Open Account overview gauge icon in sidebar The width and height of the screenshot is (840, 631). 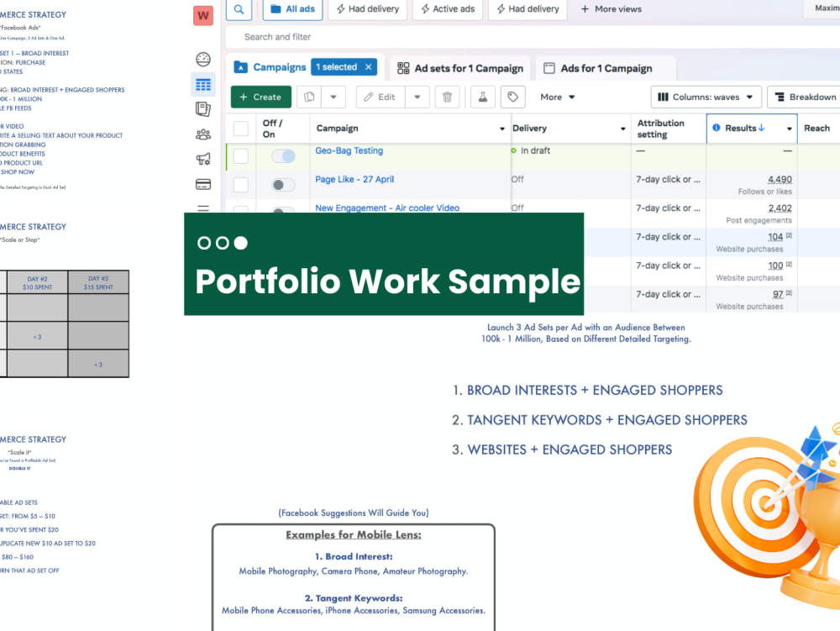[203, 59]
